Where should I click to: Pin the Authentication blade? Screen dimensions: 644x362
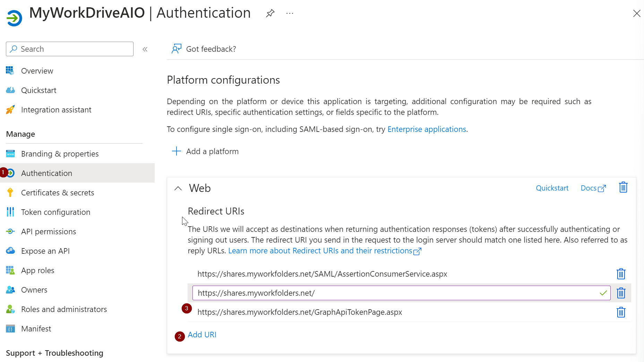270,13
